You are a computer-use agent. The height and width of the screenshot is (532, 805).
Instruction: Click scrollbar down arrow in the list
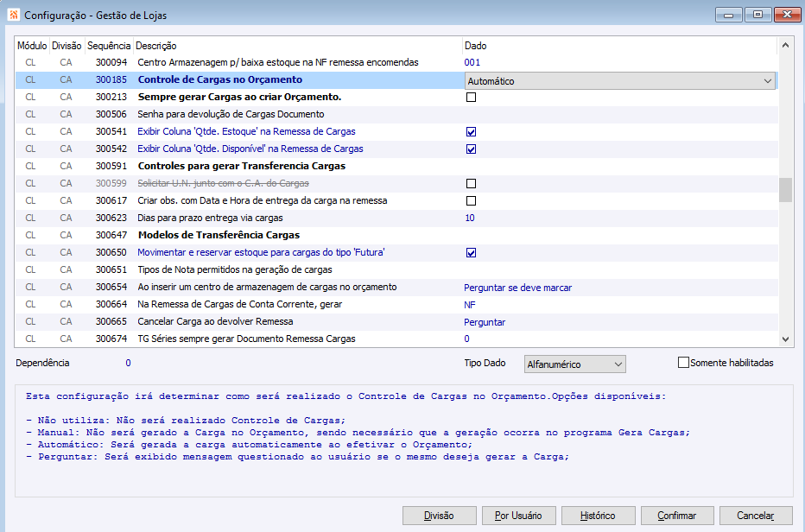(785, 339)
